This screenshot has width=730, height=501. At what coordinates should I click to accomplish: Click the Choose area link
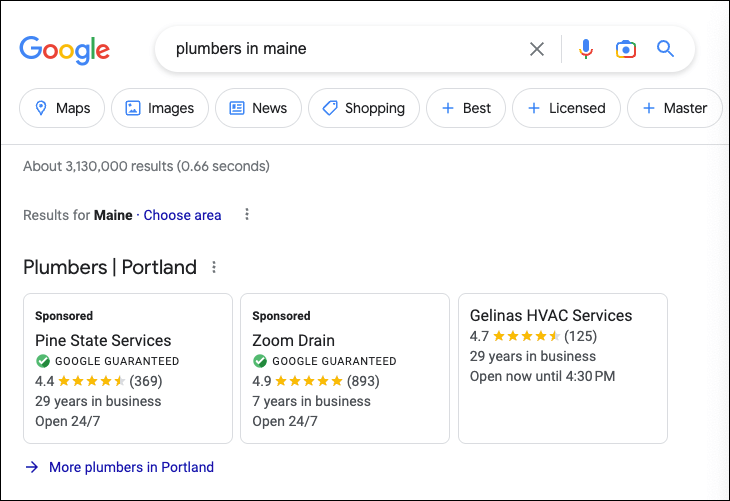[182, 215]
